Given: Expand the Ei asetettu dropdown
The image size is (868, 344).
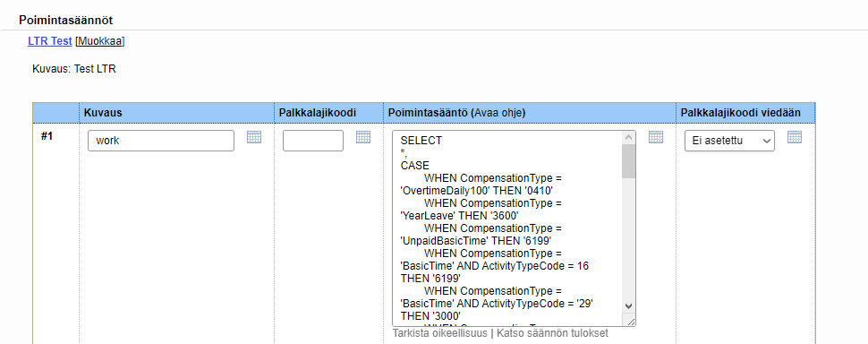Looking at the screenshot, I should coord(729,141).
